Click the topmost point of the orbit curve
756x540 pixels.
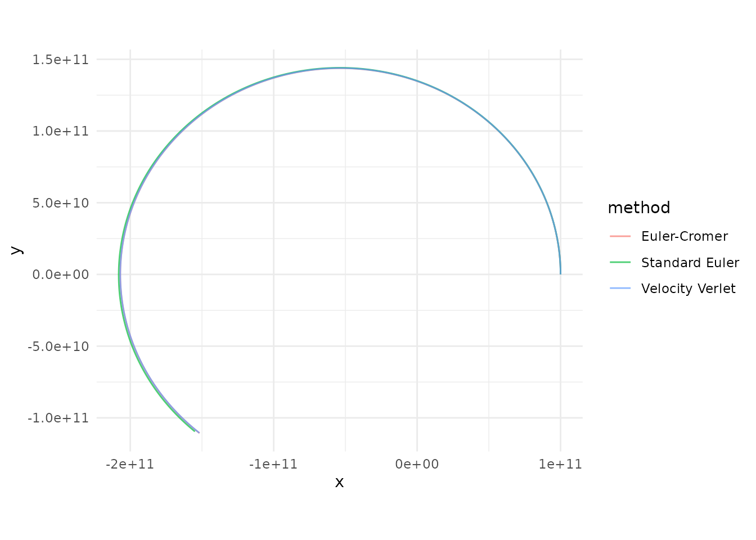(340, 68)
